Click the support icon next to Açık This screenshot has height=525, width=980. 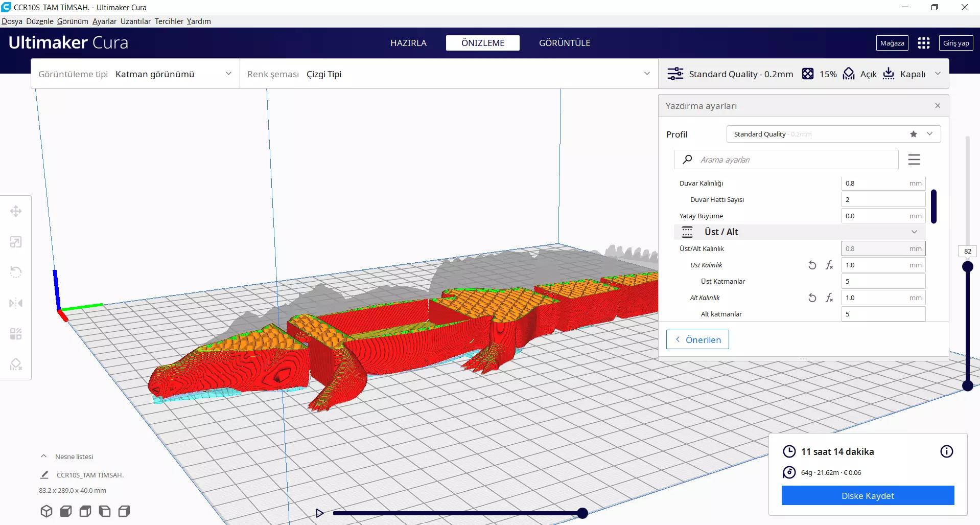click(x=849, y=74)
